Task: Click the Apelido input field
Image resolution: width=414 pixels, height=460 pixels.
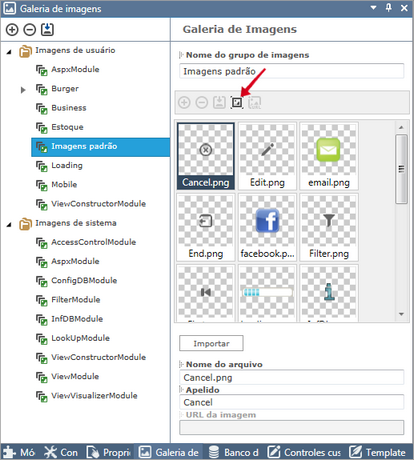Action: 292,402
